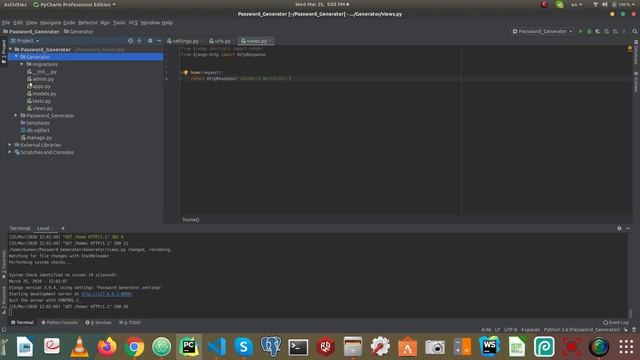This screenshot has height=360, width=640.
Task: Expand the migrations folder
Action: (x=22, y=64)
